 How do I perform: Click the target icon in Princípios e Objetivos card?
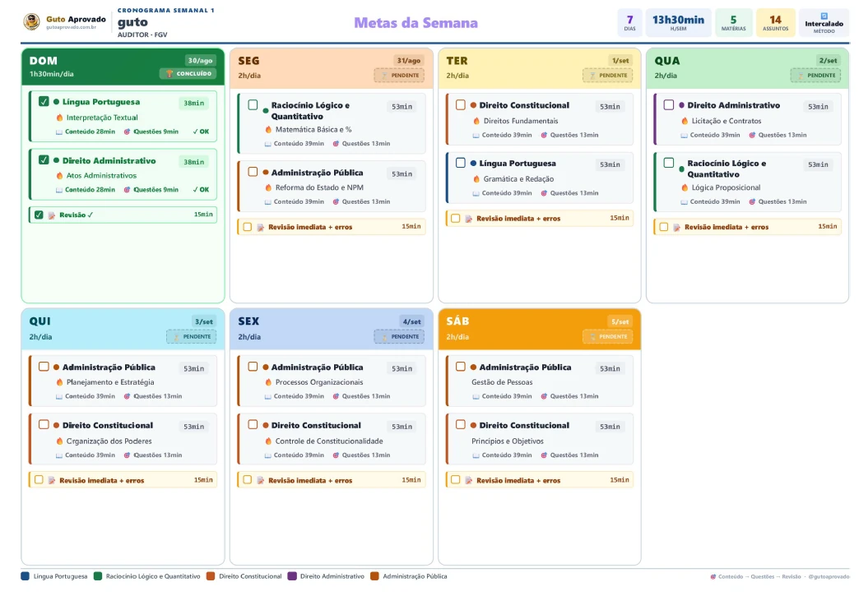click(x=544, y=455)
